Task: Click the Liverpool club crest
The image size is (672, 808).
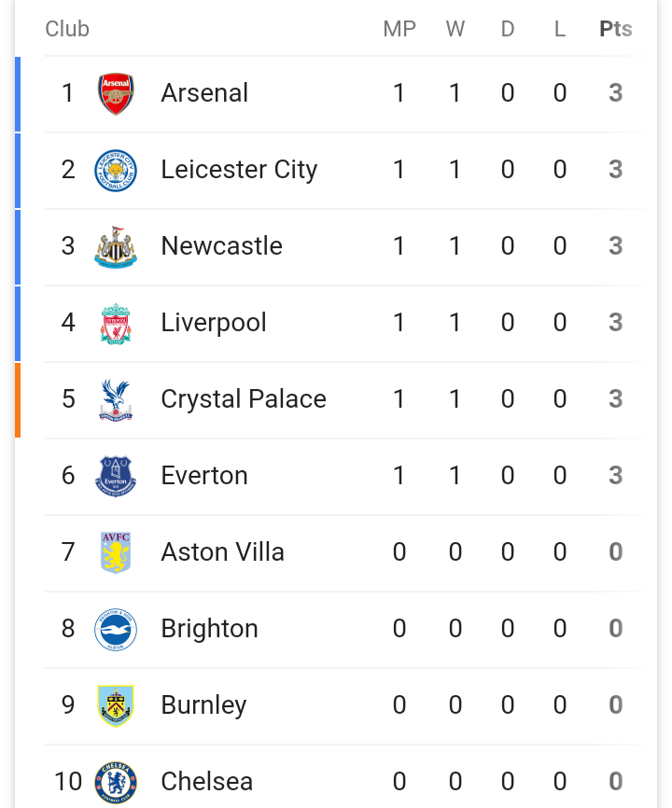Action: coord(116,323)
